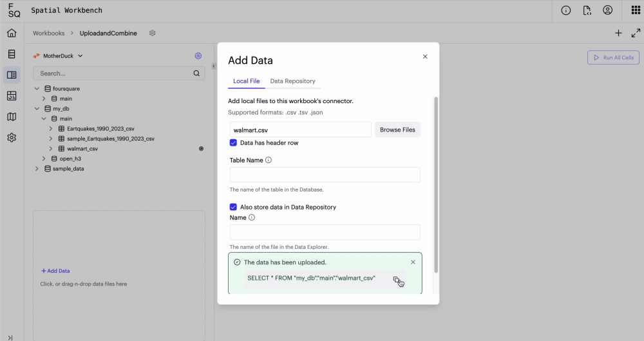644x341 pixels.
Task: Click the walmart.csv file name field
Action: pyautogui.click(x=300, y=130)
